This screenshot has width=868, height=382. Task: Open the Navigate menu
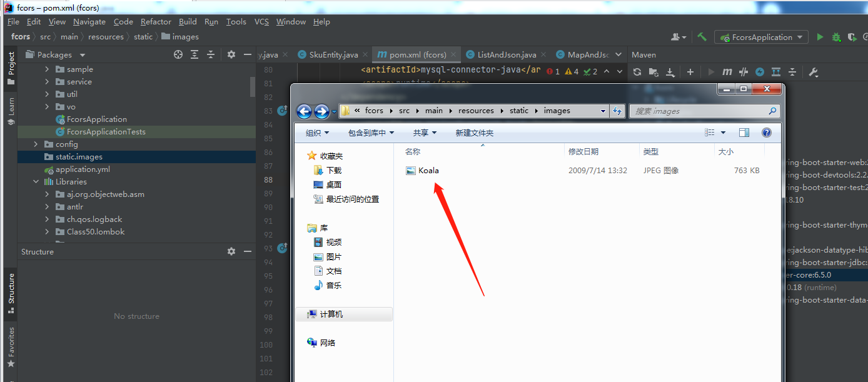89,21
